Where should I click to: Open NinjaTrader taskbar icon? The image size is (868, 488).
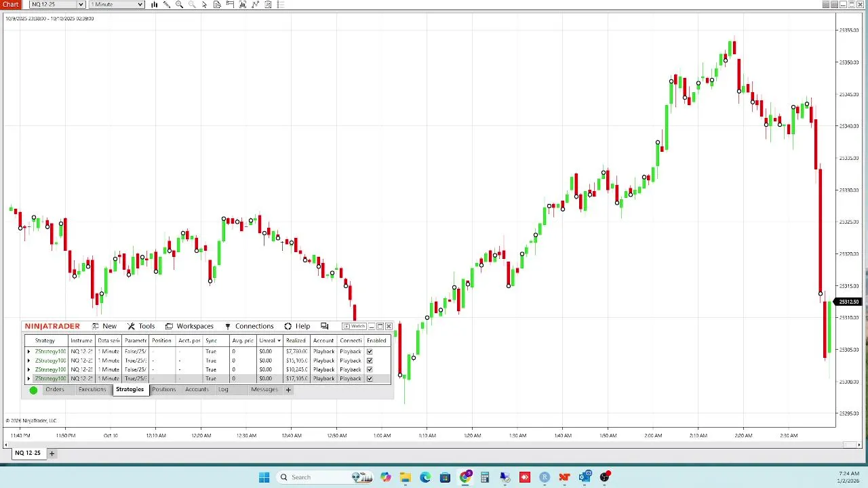[564, 477]
